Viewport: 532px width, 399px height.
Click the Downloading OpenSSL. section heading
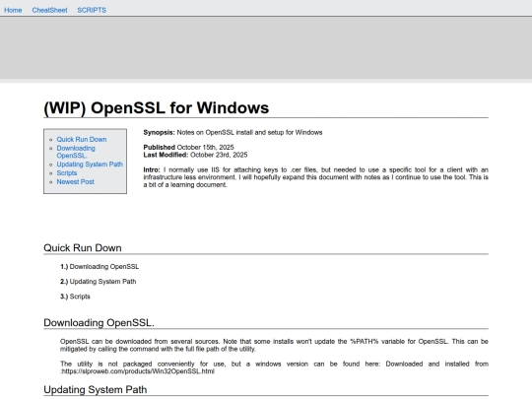coord(99,323)
